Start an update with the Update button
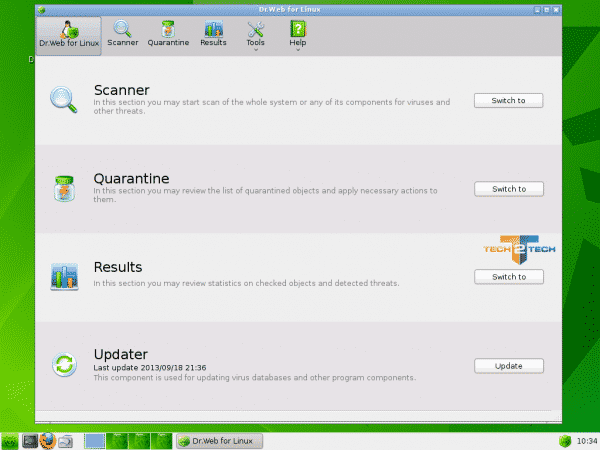The width and height of the screenshot is (600, 450). (509, 366)
